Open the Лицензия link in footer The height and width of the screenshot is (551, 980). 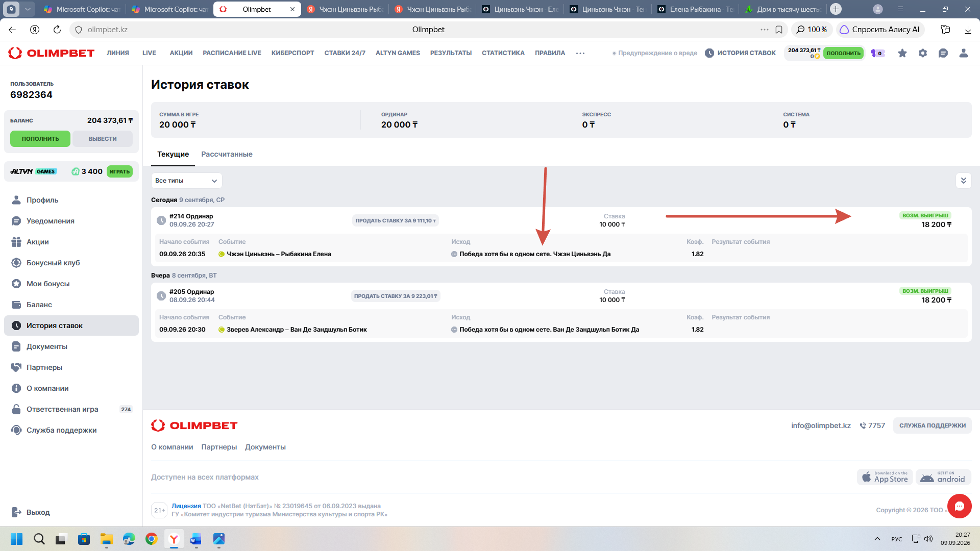[x=186, y=506]
